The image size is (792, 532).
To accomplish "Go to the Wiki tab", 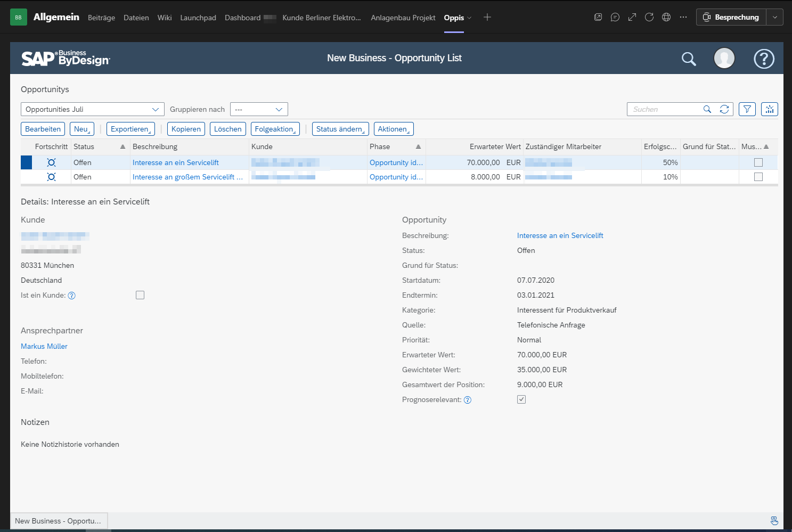I will pyautogui.click(x=165, y=18).
